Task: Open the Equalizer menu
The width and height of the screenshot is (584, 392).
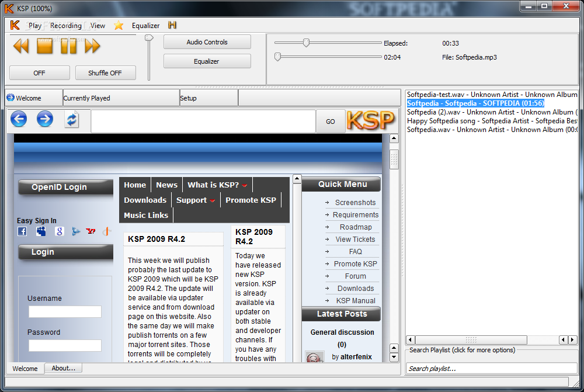Action: pyautogui.click(x=145, y=25)
